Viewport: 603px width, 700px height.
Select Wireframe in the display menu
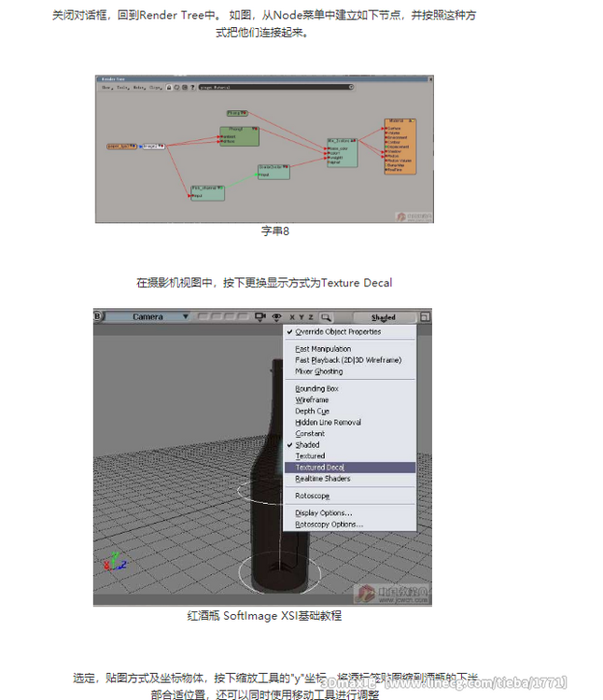[312, 399]
